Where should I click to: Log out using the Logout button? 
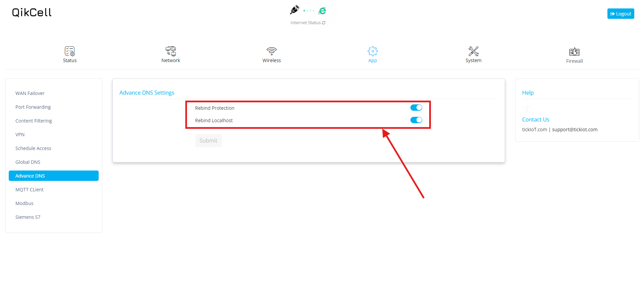[x=621, y=14]
